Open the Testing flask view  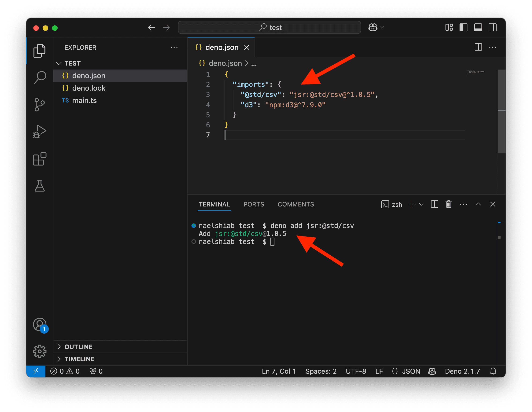40,186
